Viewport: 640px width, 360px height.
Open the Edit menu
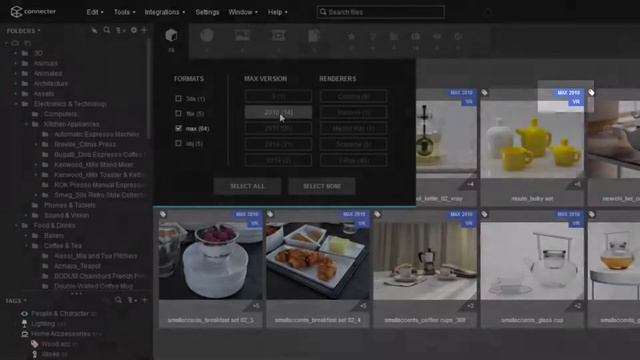coord(95,12)
